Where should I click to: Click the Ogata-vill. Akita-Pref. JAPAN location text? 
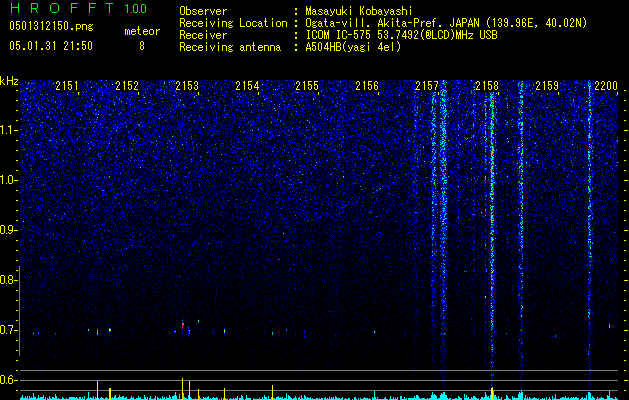(x=446, y=23)
